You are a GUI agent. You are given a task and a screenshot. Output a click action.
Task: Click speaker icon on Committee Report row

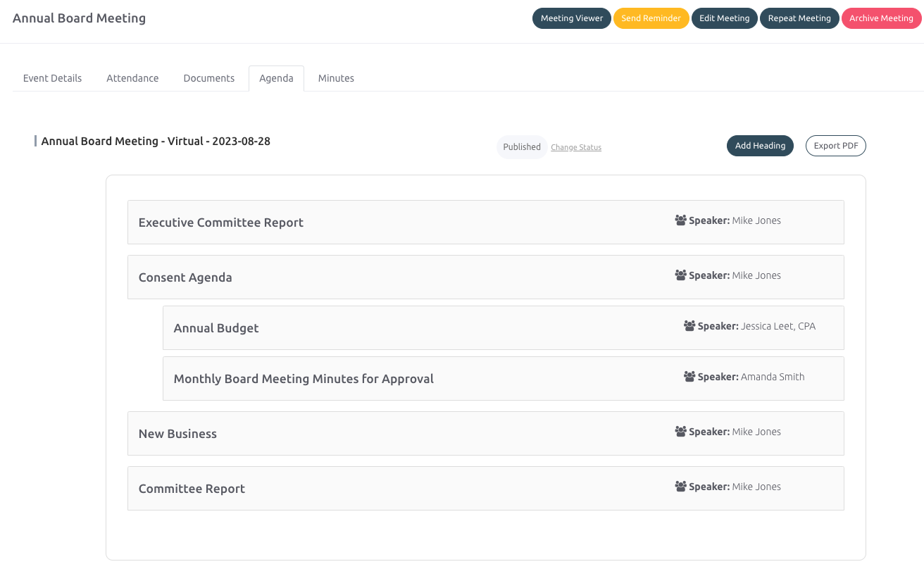680,487
